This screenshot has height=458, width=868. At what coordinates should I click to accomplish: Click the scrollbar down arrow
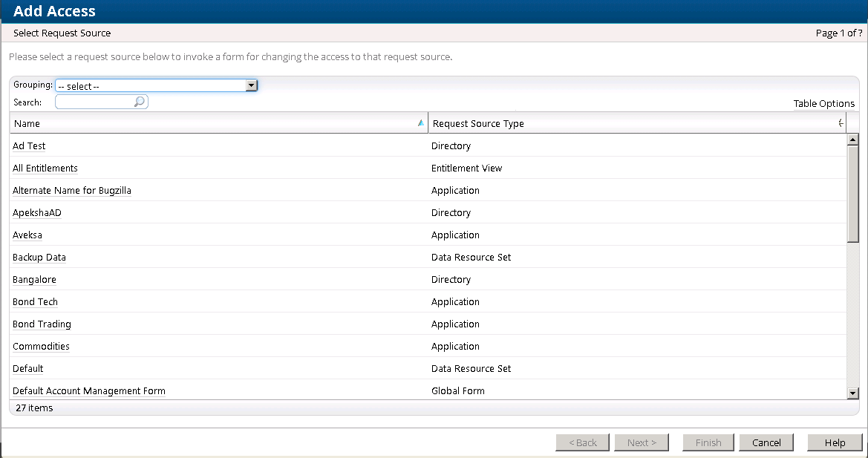click(852, 393)
